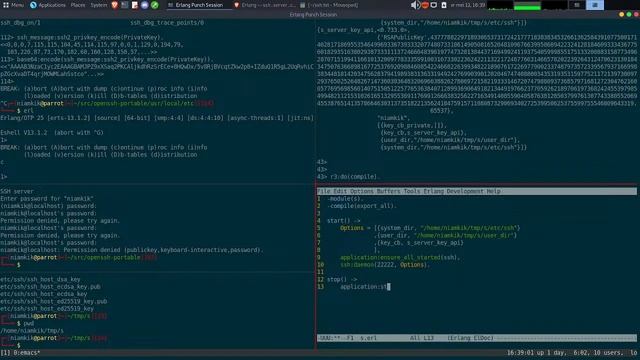Image resolution: width=640 pixels, height=360 pixels.
Task: Click the Options variable on line 5
Action: pyautogui.click(x=351, y=228)
